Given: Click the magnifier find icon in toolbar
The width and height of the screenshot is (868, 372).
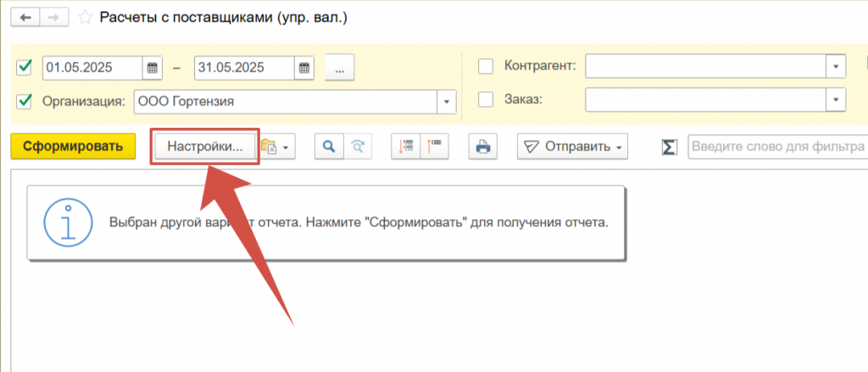Looking at the screenshot, I should tap(327, 147).
